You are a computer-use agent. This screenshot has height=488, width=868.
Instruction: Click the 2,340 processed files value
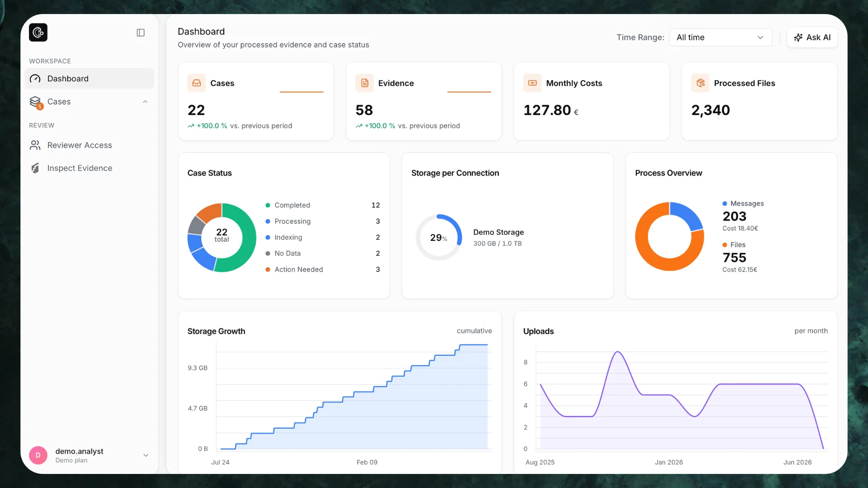(x=710, y=110)
